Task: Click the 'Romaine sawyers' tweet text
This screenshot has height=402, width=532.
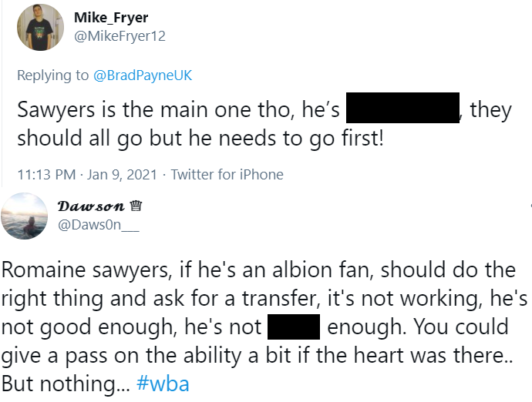Action: tap(264, 327)
